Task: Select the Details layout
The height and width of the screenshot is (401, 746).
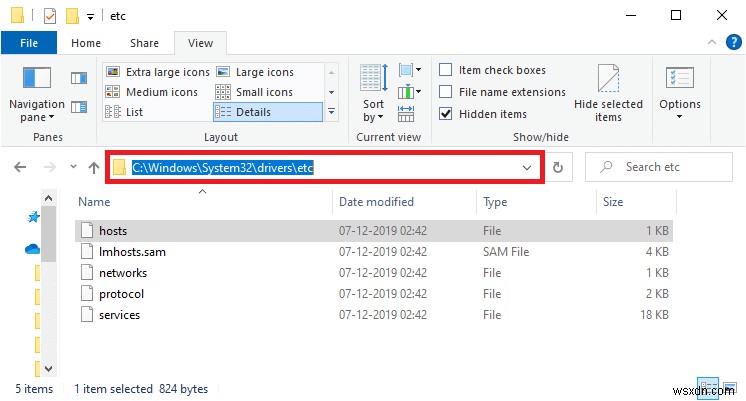Action: tap(267, 112)
